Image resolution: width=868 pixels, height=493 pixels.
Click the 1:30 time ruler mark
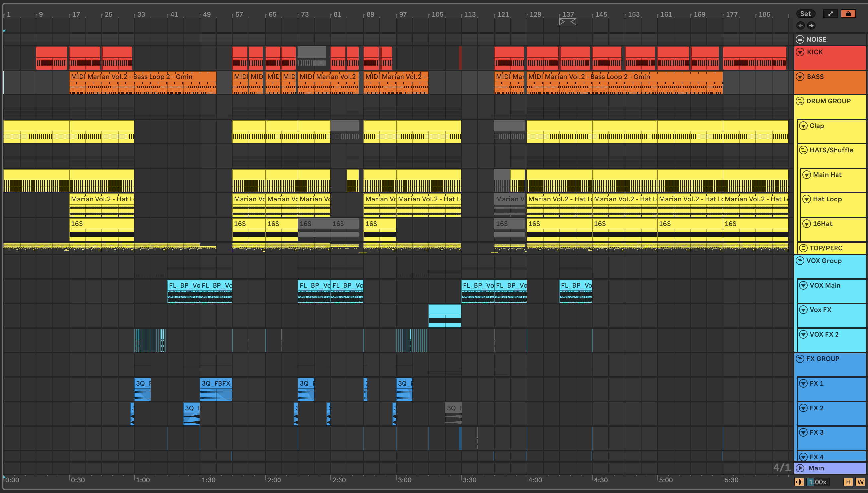click(x=208, y=480)
